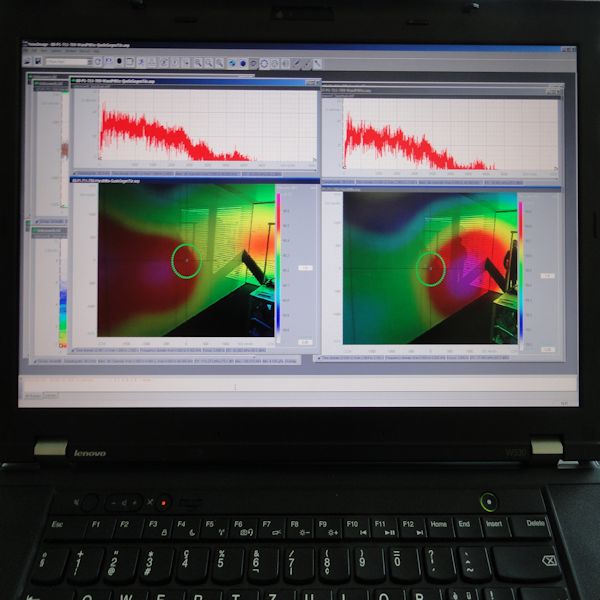Click the second blue globe toolbar icon
The height and width of the screenshot is (600, 600).
pos(242,63)
